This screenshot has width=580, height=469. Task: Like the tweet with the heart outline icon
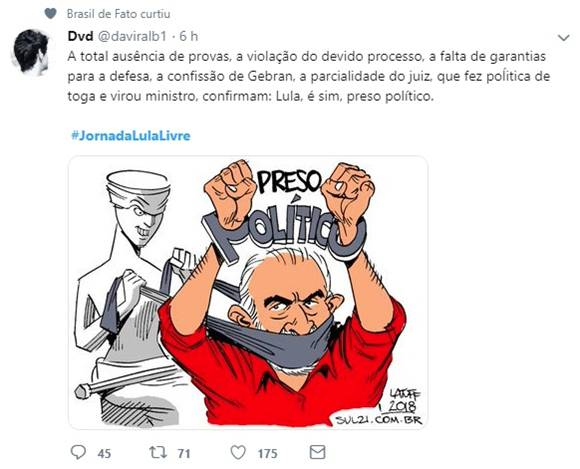point(238,452)
